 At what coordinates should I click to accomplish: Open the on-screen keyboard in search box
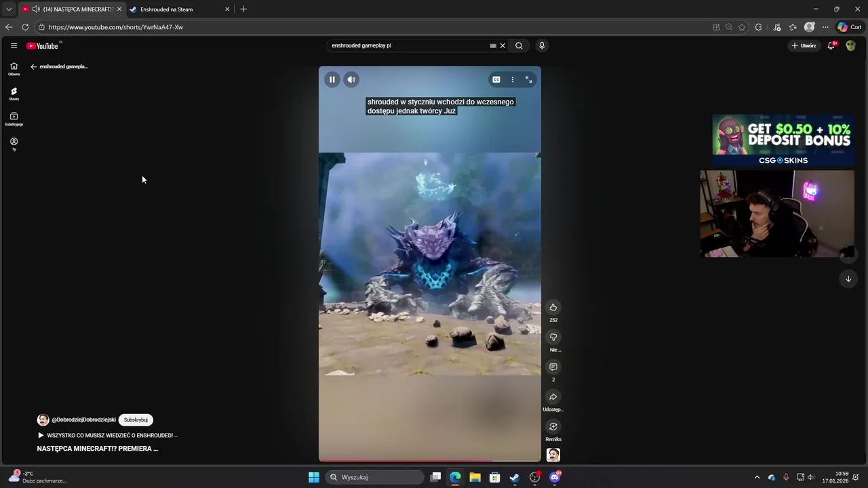493,45
